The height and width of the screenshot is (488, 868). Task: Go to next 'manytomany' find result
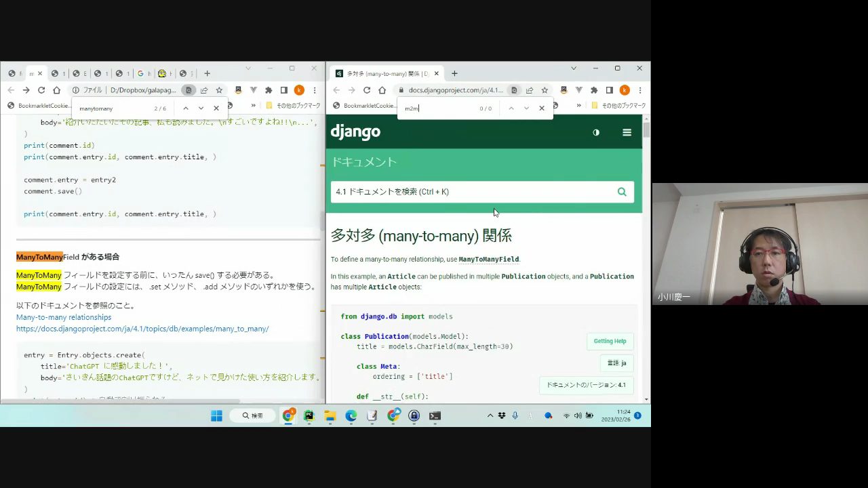pyautogui.click(x=201, y=108)
